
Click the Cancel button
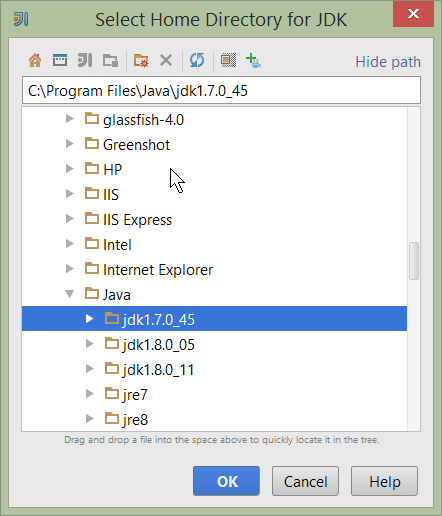click(x=305, y=481)
